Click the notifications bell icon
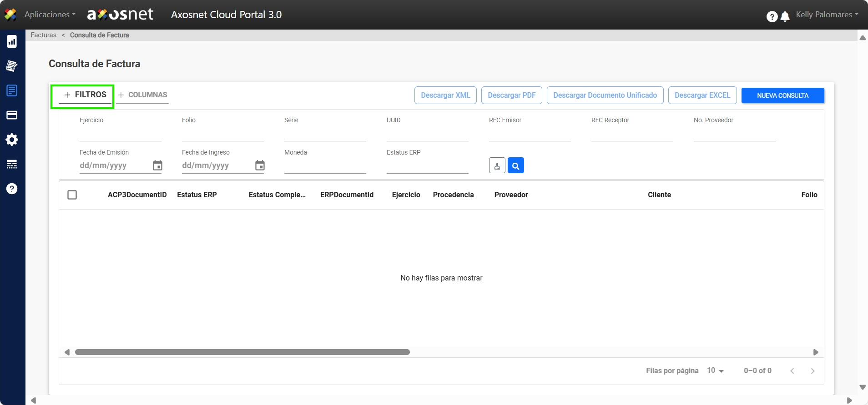The height and width of the screenshot is (405, 868). (785, 17)
